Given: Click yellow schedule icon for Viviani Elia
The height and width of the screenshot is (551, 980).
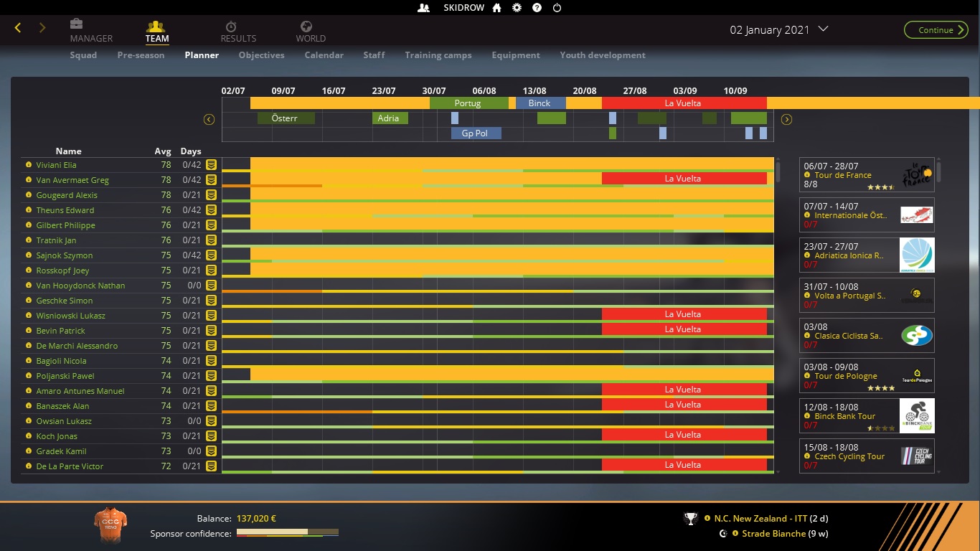Looking at the screenshot, I should click(211, 165).
